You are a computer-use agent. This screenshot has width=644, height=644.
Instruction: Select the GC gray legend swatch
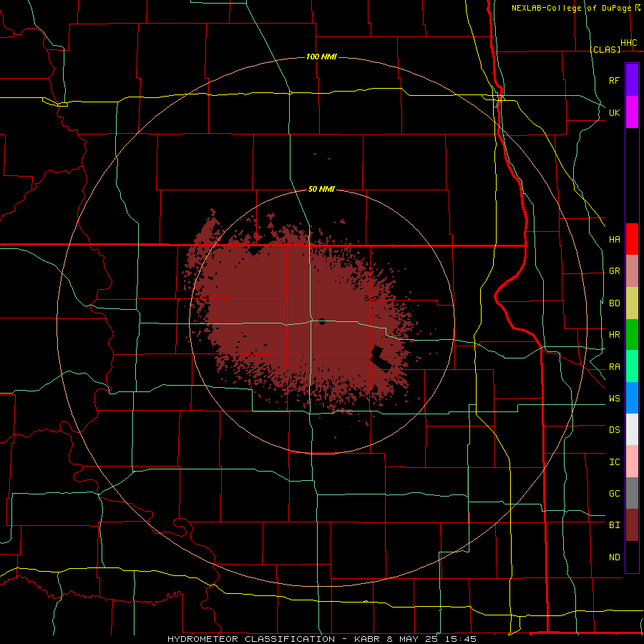[632, 493]
